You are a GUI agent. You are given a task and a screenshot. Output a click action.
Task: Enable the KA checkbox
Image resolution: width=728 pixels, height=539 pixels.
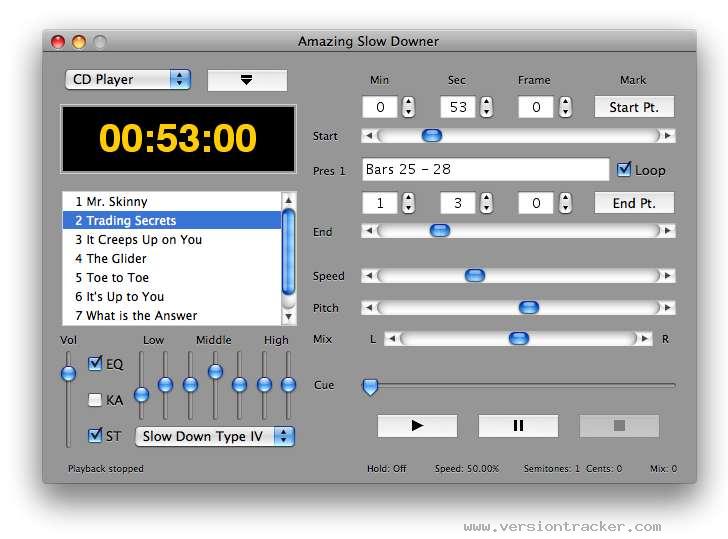pos(96,400)
